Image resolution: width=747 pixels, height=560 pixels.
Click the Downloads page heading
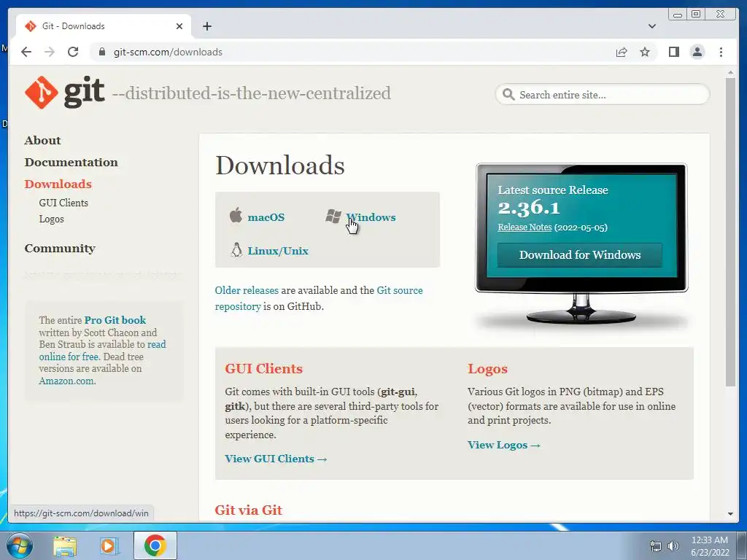point(280,166)
